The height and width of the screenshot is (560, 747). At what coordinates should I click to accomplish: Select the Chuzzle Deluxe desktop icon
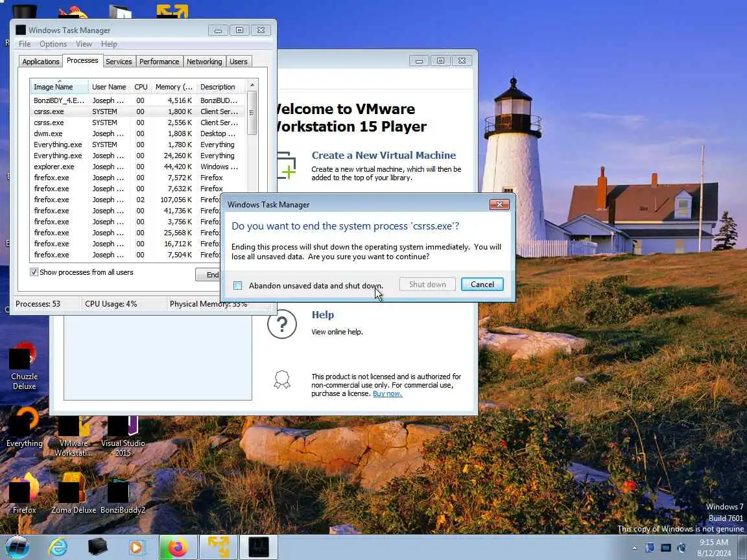point(24,367)
